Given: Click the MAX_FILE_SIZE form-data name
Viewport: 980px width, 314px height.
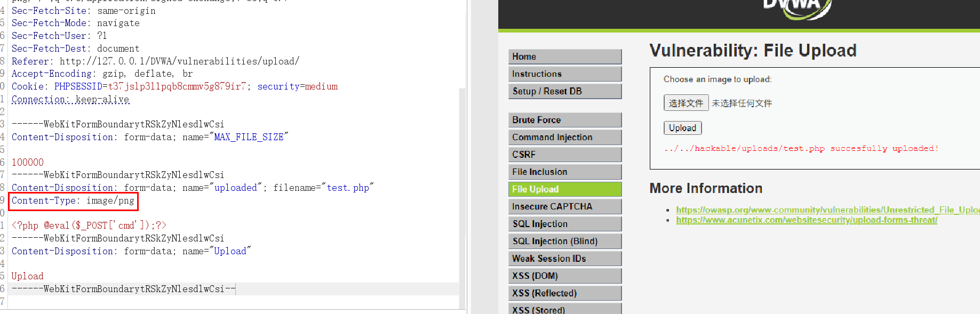Looking at the screenshot, I should 249,137.
